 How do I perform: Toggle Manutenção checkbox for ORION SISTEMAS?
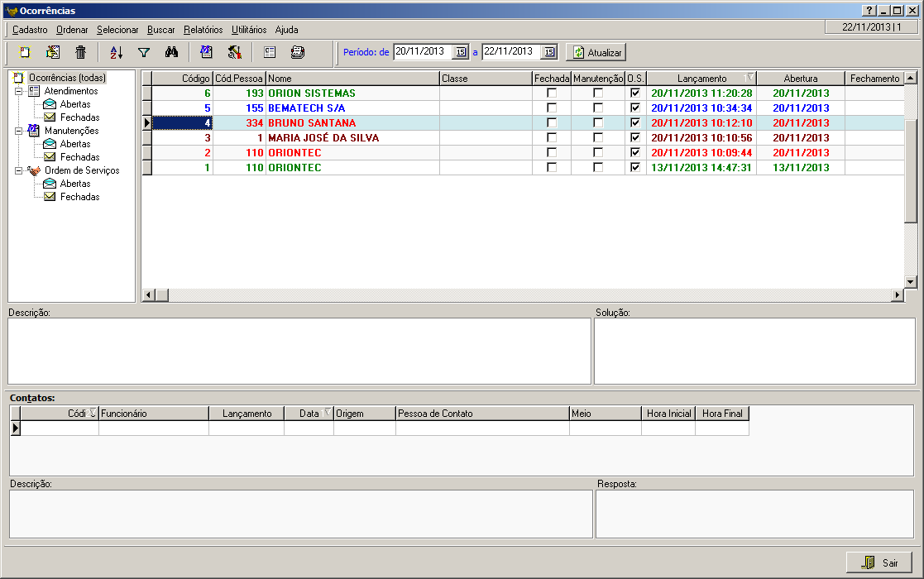coord(598,93)
